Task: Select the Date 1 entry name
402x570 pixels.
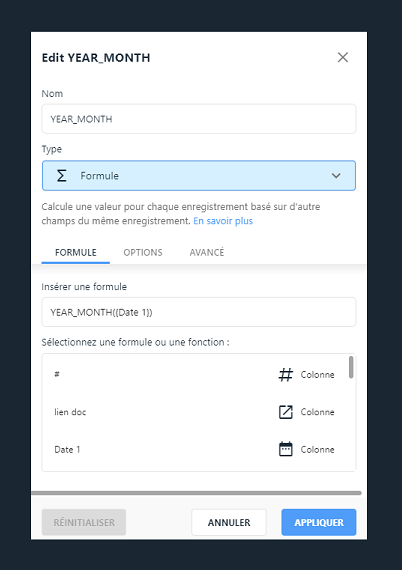Action: [x=67, y=450]
